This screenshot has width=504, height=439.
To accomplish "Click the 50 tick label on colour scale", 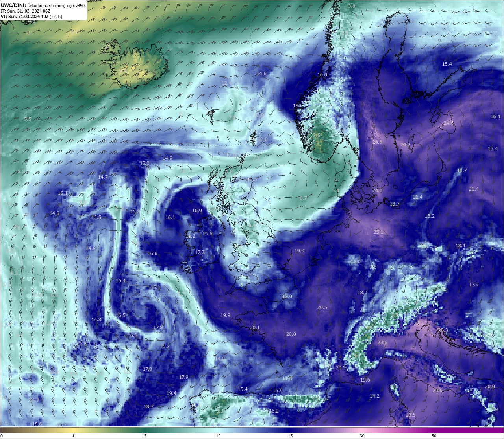I will click(x=434, y=436).
